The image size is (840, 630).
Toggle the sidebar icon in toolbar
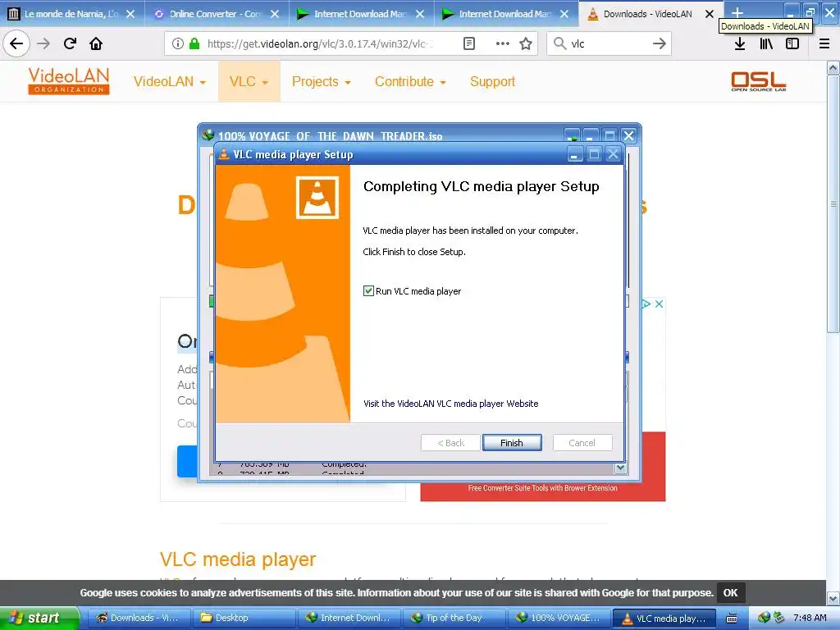[x=792, y=43]
